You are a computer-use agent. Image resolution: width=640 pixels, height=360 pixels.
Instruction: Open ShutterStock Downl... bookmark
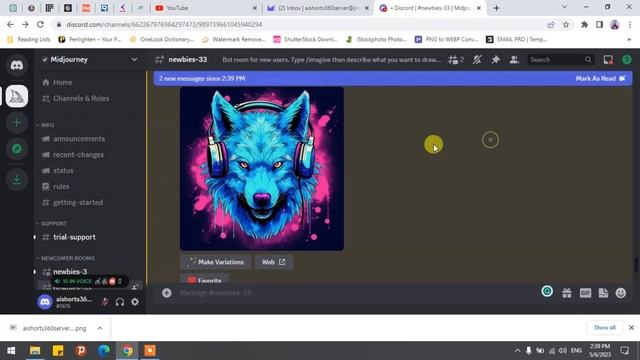pyautogui.click(x=305, y=40)
